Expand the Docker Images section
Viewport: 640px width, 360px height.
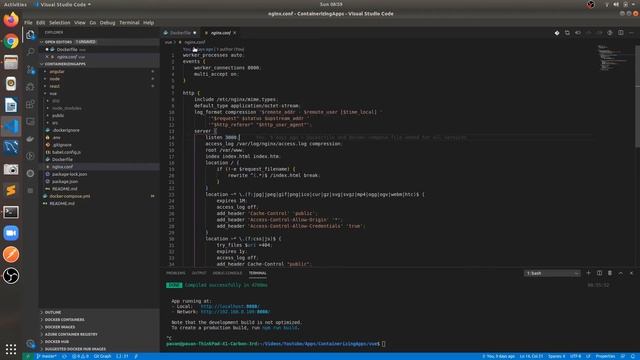[x=100, y=327]
